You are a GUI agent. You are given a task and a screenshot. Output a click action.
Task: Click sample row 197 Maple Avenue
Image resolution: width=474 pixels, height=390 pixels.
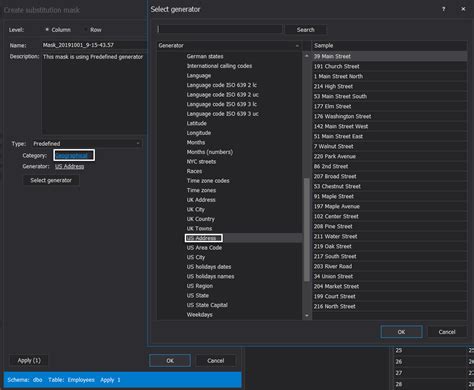pyautogui.click(x=389, y=206)
